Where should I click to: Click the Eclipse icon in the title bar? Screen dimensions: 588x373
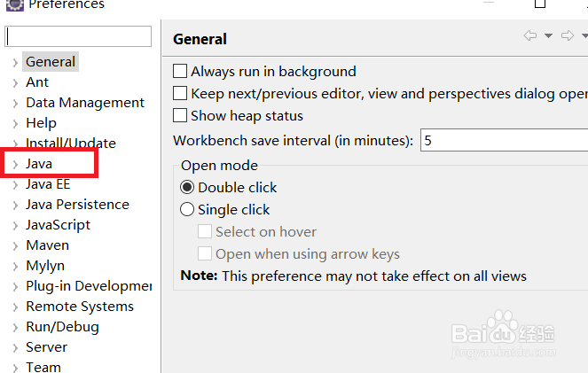click(x=14, y=4)
